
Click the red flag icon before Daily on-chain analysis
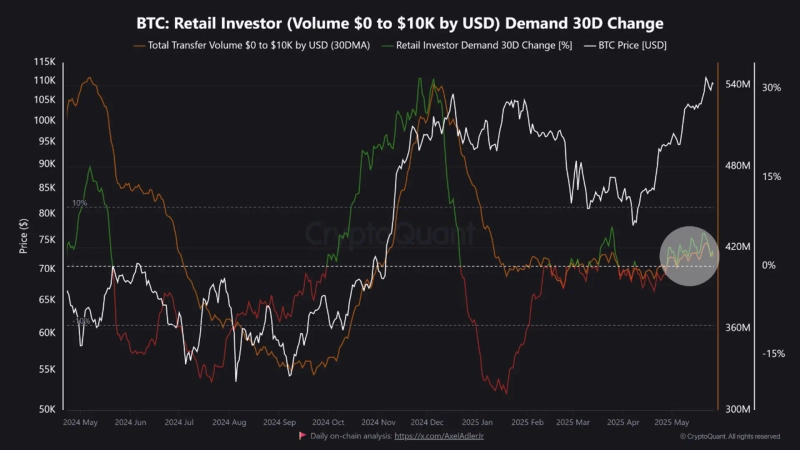tap(303, 436)
